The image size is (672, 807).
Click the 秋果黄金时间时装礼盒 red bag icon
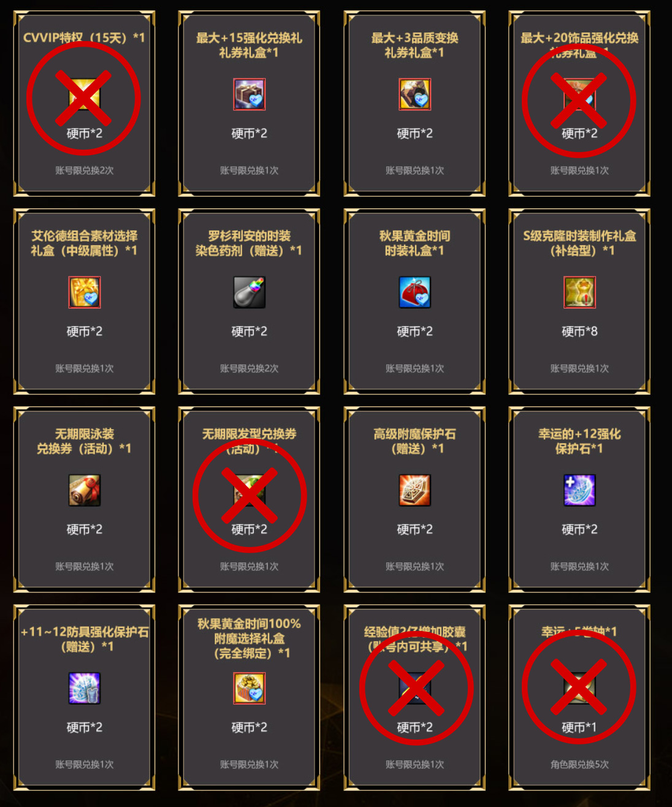[414, 293]
